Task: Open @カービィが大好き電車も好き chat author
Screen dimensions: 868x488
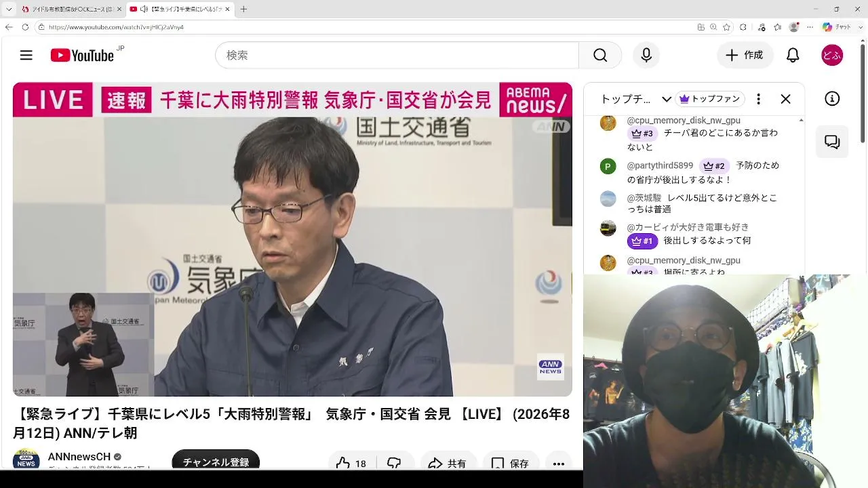Action: click(688, 227)
